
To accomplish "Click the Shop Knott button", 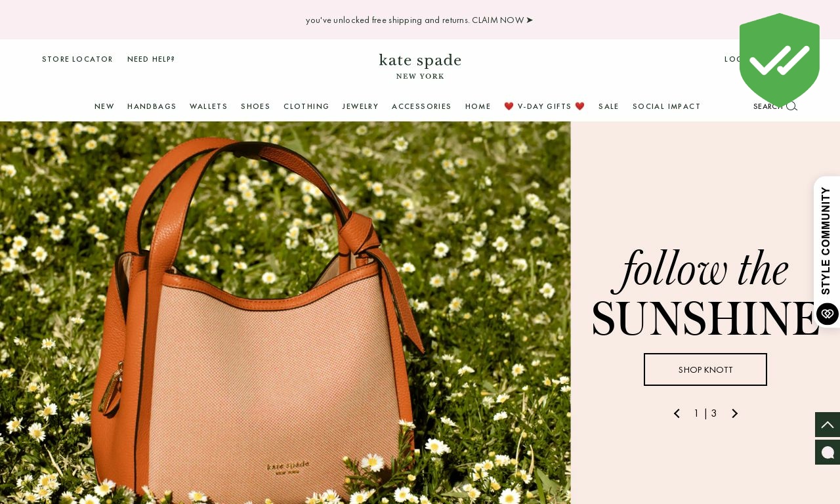I will (x=705, y=369).
